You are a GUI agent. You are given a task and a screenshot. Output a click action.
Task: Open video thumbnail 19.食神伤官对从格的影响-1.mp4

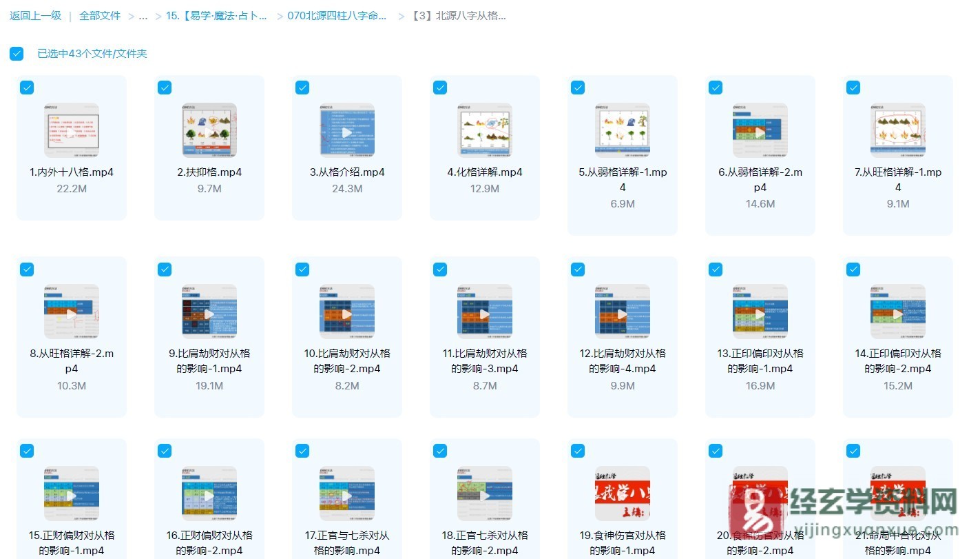click(623, 494)
